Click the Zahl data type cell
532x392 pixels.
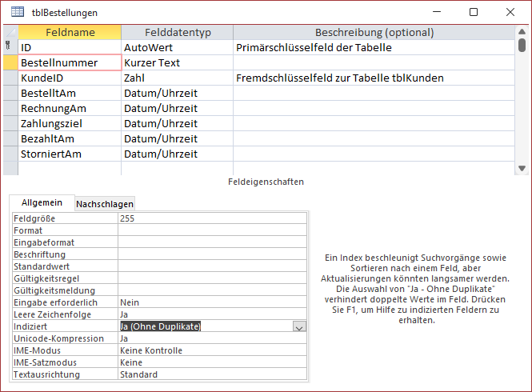click(177, 78)
